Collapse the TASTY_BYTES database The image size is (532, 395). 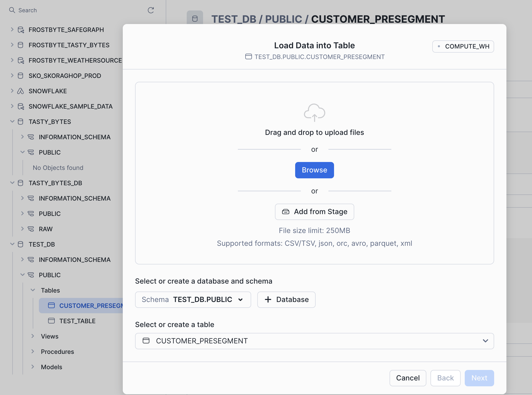12,122
